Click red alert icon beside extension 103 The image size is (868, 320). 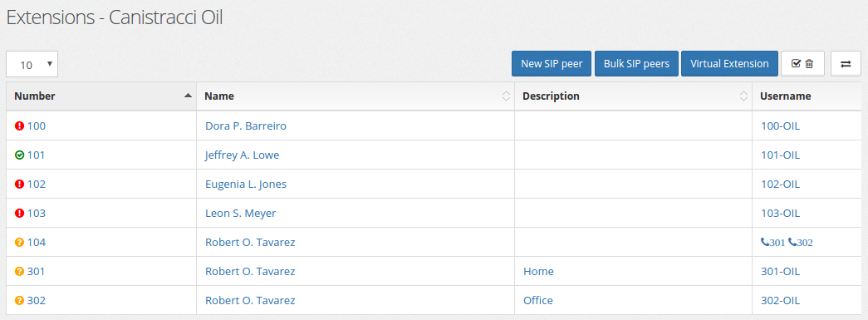19,213
